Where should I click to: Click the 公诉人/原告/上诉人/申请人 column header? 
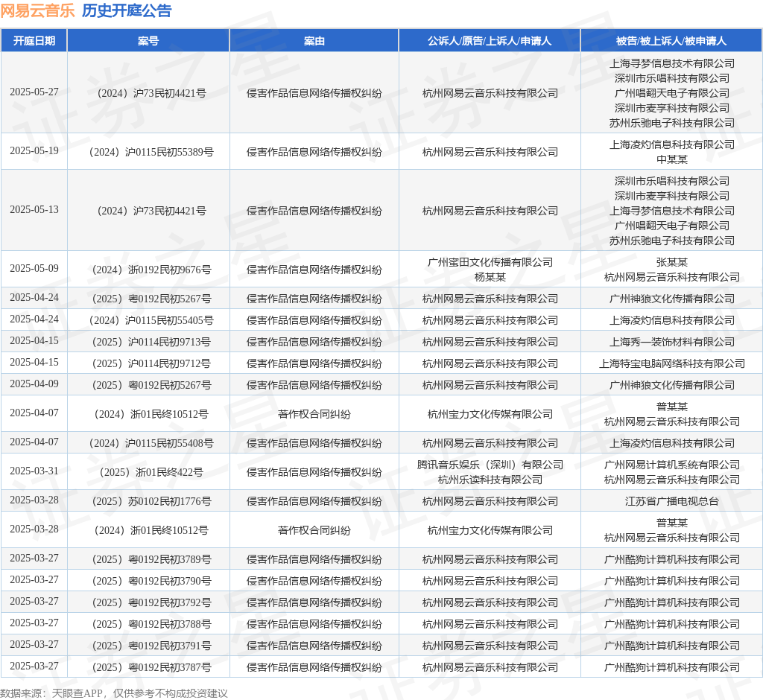click(490, 41)
